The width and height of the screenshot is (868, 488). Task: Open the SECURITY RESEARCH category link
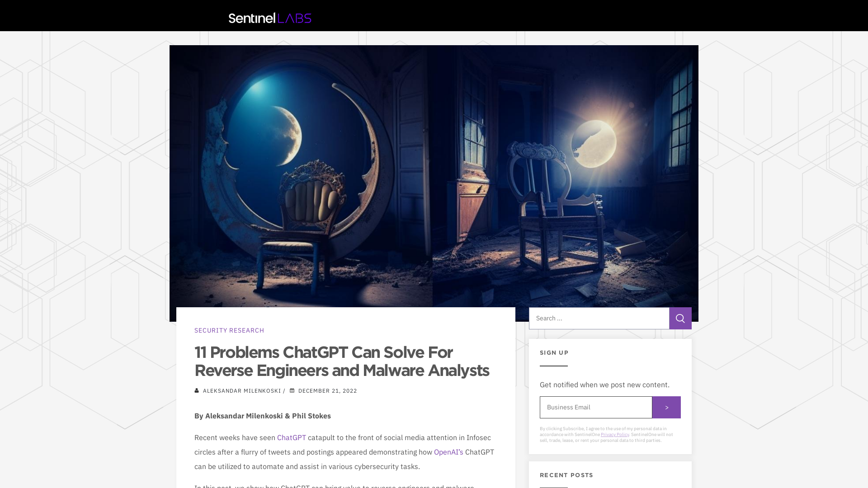point(229,330)
